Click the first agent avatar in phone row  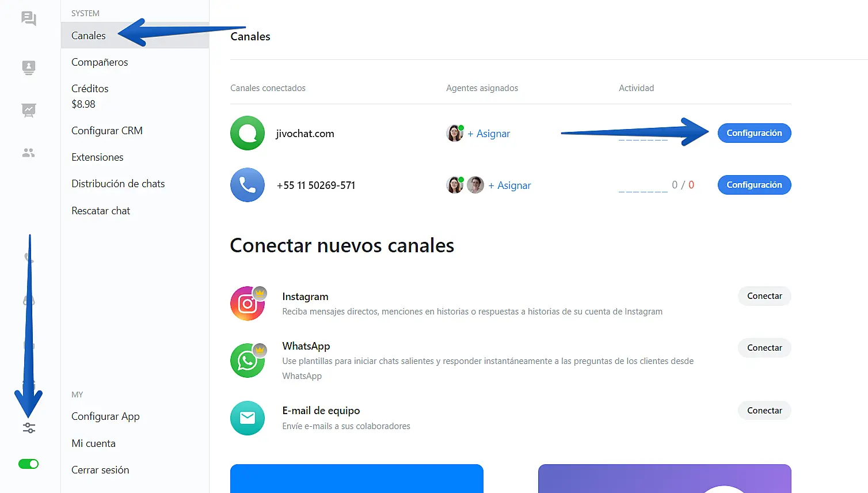[455, 185]
